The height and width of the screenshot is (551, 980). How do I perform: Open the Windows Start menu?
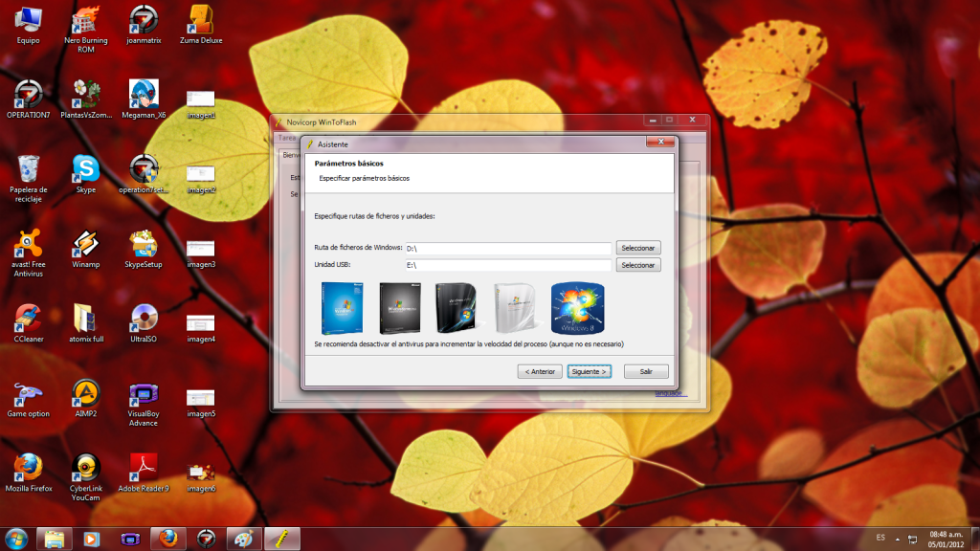click(x=16, y=539)
